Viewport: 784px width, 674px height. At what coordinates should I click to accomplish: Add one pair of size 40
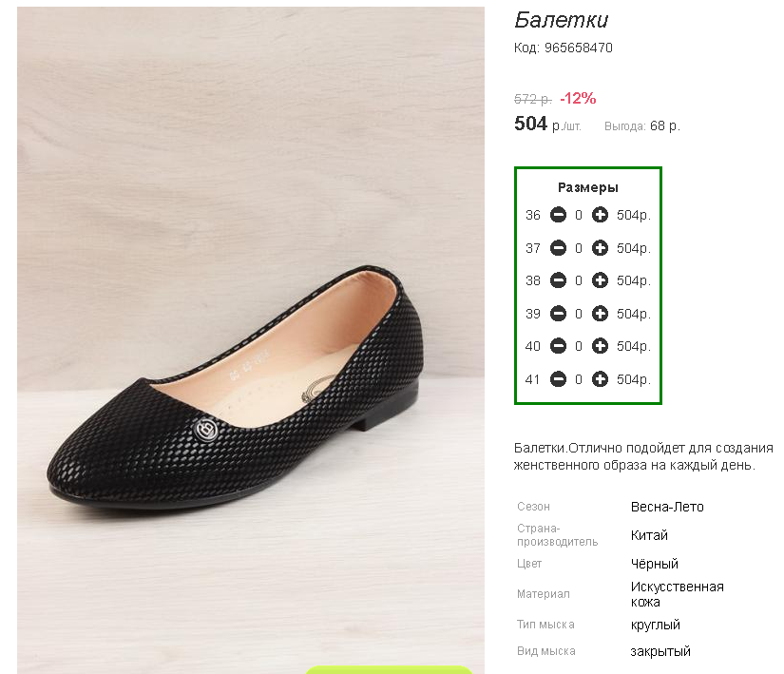coord(600,346)
